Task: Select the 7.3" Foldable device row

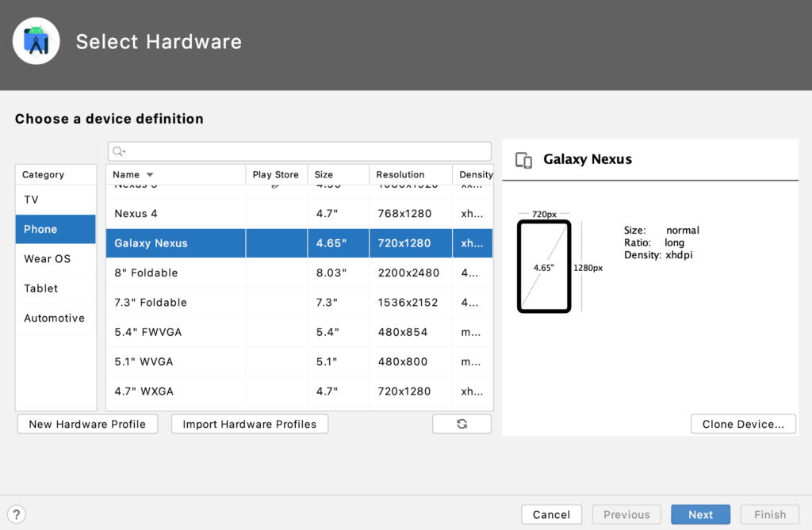Action: click(299, 303)
